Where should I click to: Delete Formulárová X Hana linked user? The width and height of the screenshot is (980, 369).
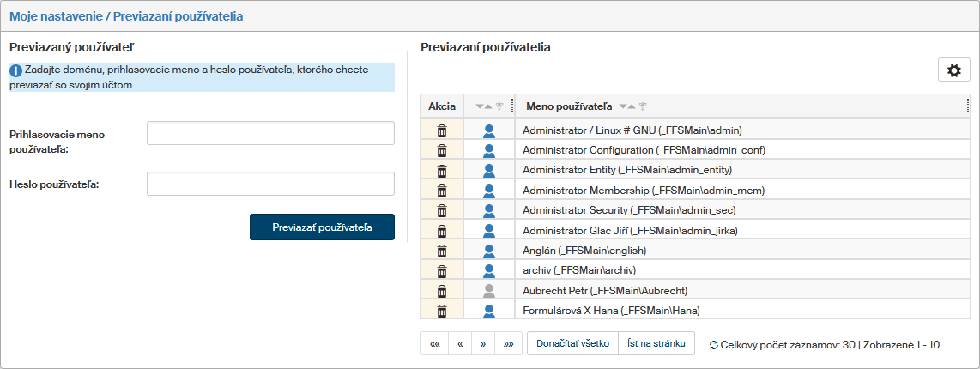pos(442,311)
